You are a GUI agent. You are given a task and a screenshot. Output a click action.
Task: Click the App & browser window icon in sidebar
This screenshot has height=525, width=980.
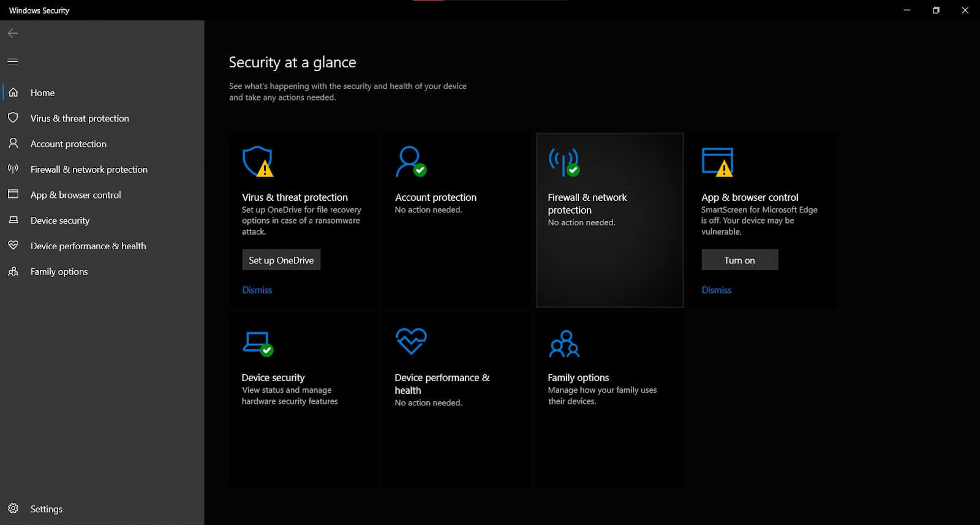click(13, 194)
